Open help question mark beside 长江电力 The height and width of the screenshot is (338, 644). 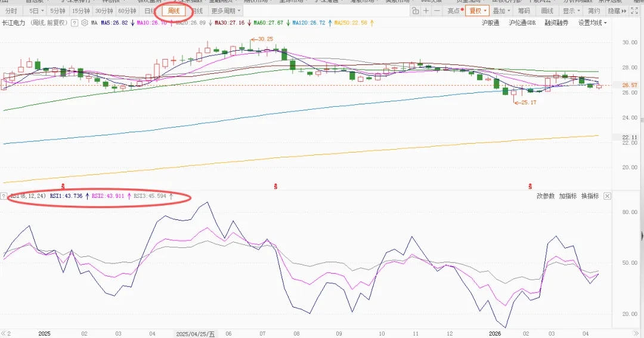75,23
